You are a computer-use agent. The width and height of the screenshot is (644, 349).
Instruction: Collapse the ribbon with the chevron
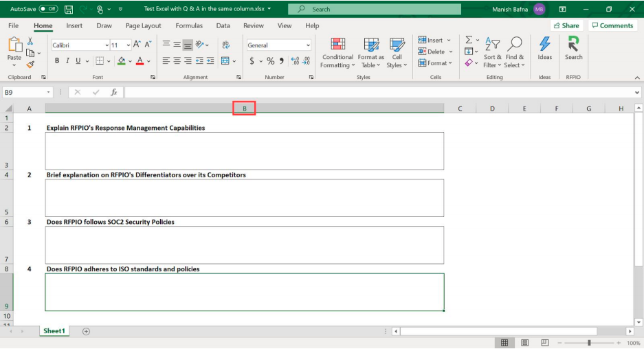pos(637,78)
